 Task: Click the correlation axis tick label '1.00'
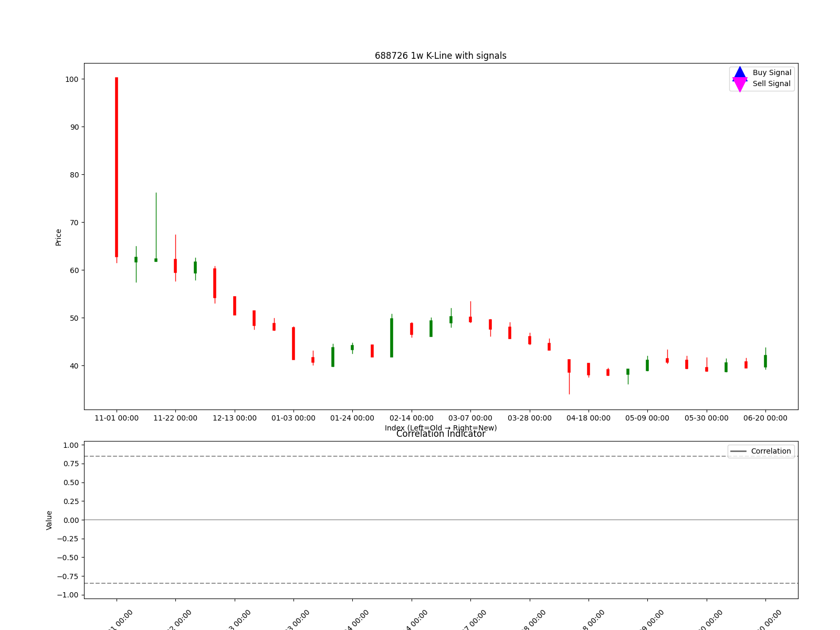(71, 445)
